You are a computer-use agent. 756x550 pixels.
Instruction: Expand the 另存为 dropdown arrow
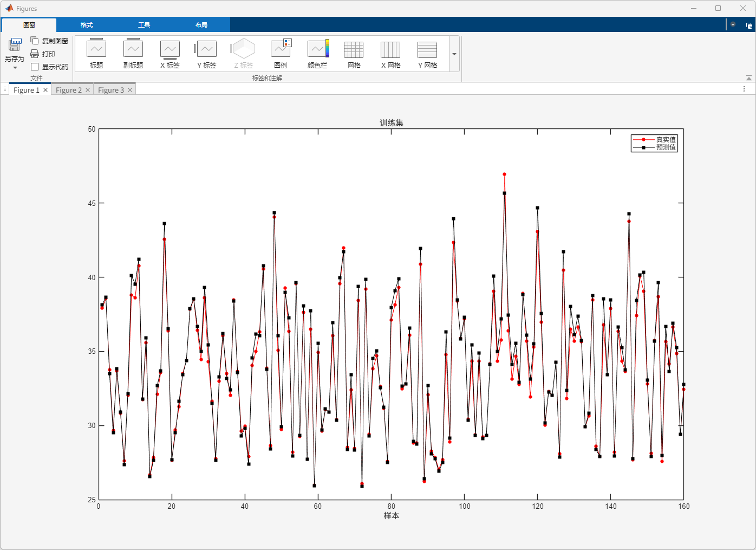click(x=15, y=68)
